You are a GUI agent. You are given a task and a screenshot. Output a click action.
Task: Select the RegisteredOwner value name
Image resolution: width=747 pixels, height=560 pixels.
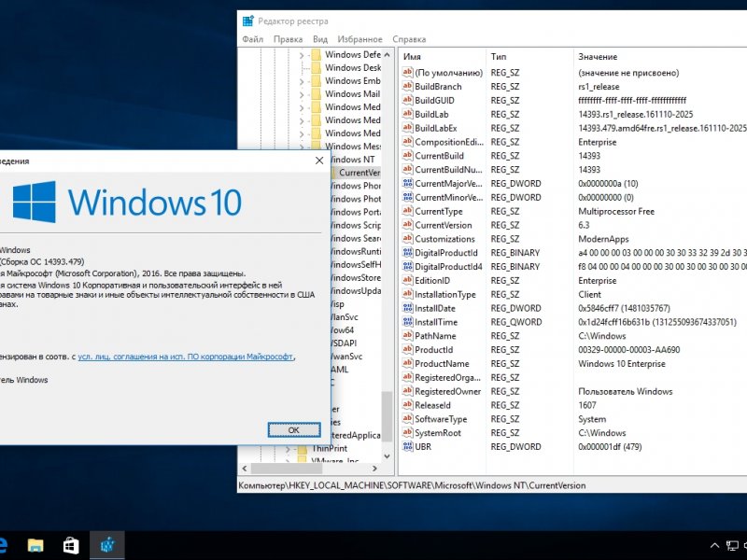click(x=448, y=391)
